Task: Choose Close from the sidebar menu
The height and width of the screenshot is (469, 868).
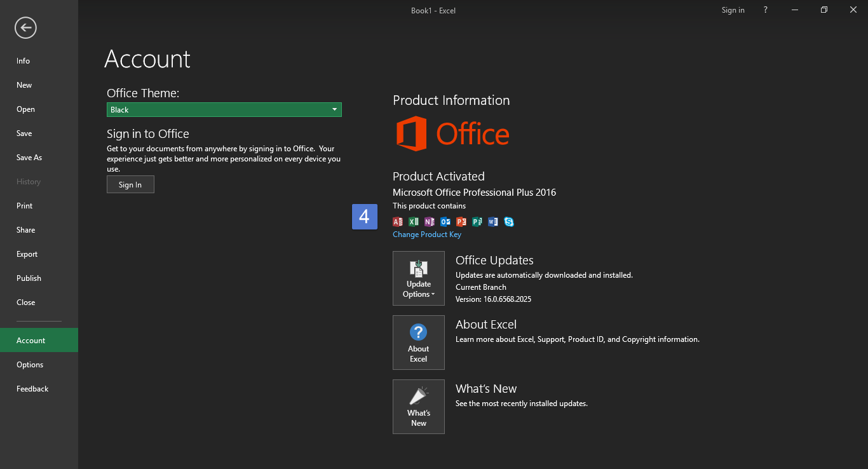Action: [39, 302]
